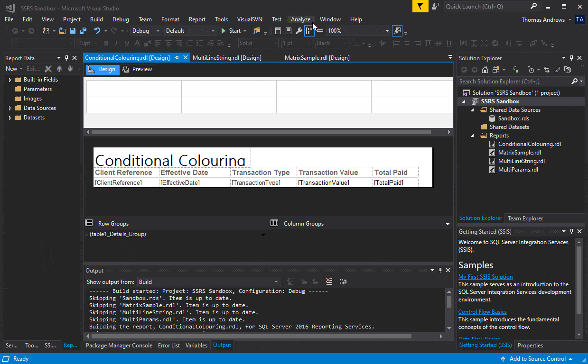Image resolution: width=588 pixels, height=364 pixels.
Task: Open the My First SSIS Solution link
Action: coord(485,276)
